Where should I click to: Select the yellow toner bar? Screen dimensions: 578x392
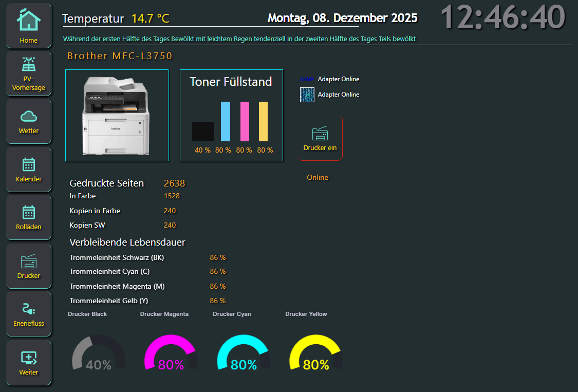pyautogui.click(x=263, y=121)
